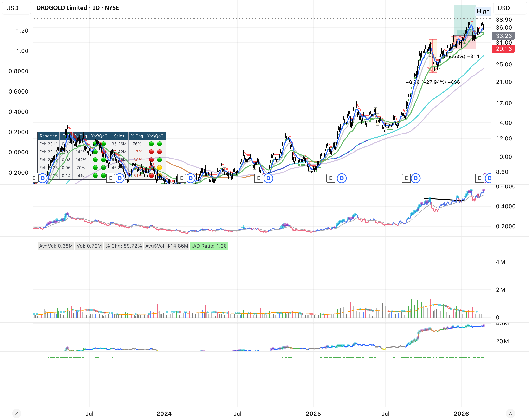The width and height of the screenshot is (529, 420).
Task: Toggle the A auto-scale button
Action: point(510,414)
